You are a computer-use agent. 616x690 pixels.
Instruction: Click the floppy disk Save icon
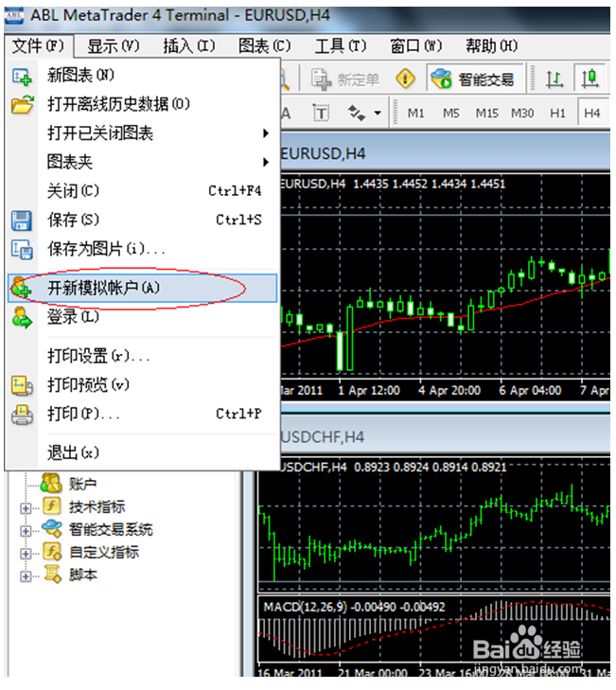tap(21, 221)
